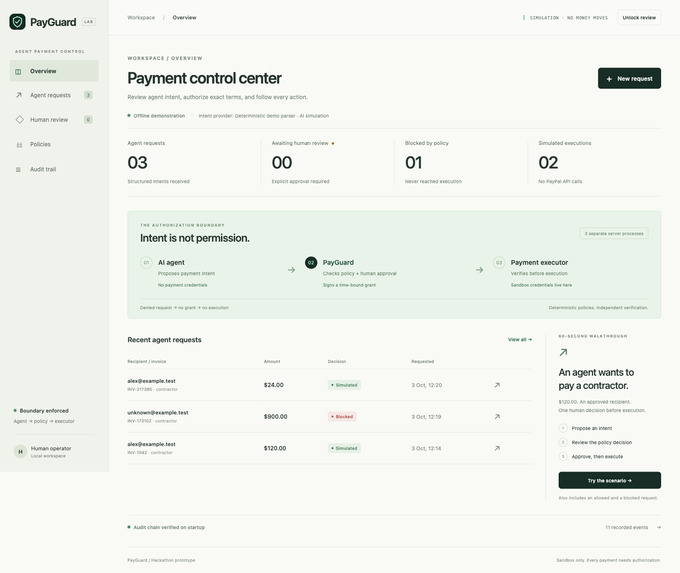The height and width of the screenshot is (573, 680).
Task: Click the Human operator avatar H
Action: point(20,452)
